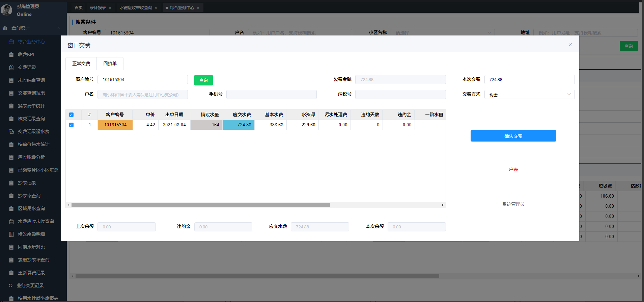644x302 pixels.
Task: Click the 查询统计 bar chart icon
Action: (x=5, y=28)
